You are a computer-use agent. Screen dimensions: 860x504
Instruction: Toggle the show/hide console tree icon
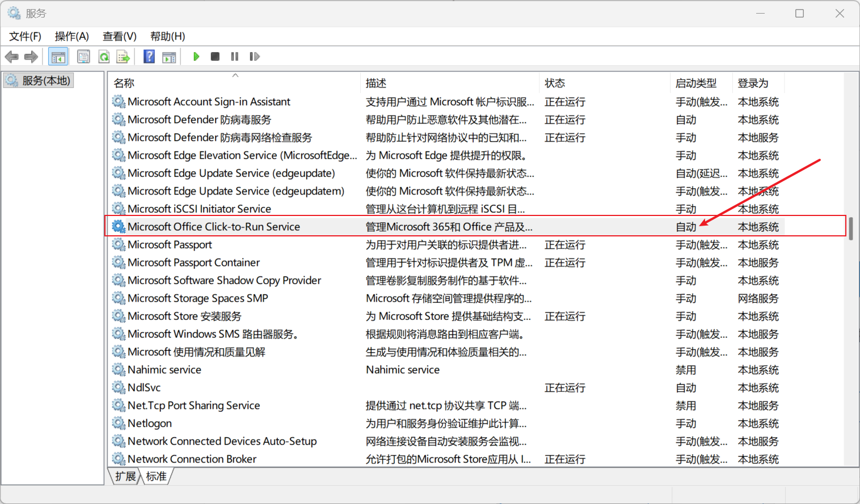pyautogui.click(x=58, y=57)
